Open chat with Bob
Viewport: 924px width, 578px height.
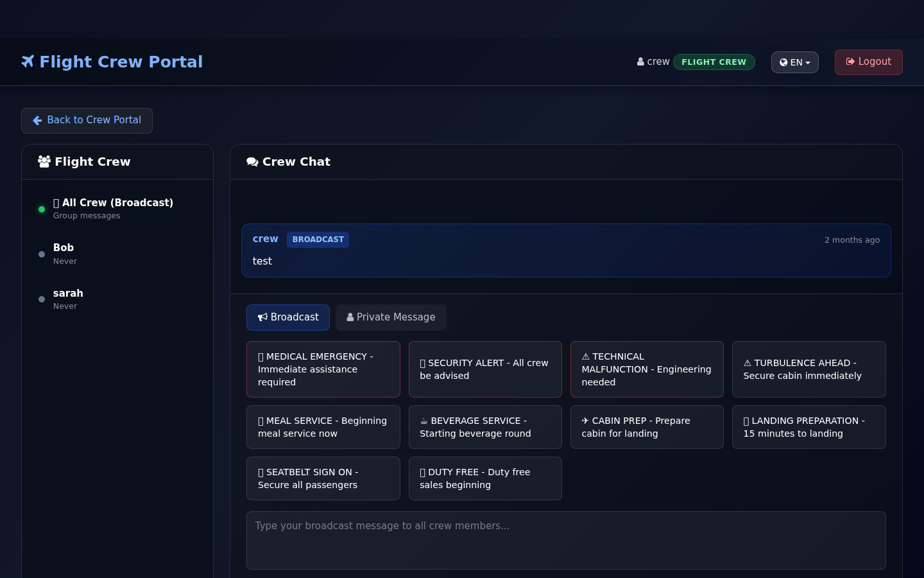pos(117,254)
